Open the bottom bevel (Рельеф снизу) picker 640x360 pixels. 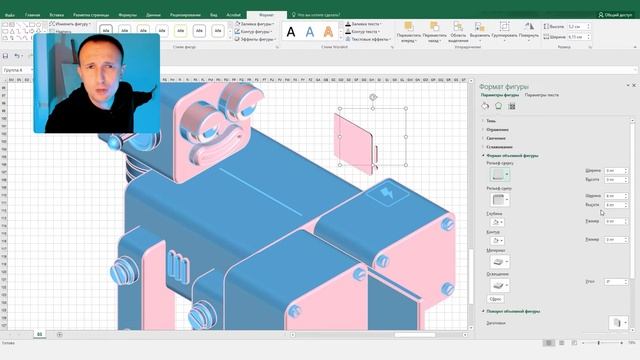click(x=500, y=200)
